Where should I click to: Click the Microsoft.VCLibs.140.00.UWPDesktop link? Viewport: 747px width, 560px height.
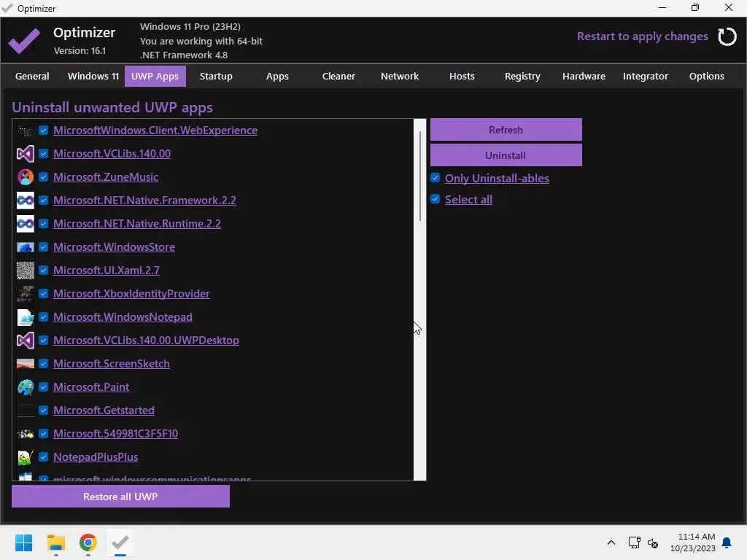(146, 341)
